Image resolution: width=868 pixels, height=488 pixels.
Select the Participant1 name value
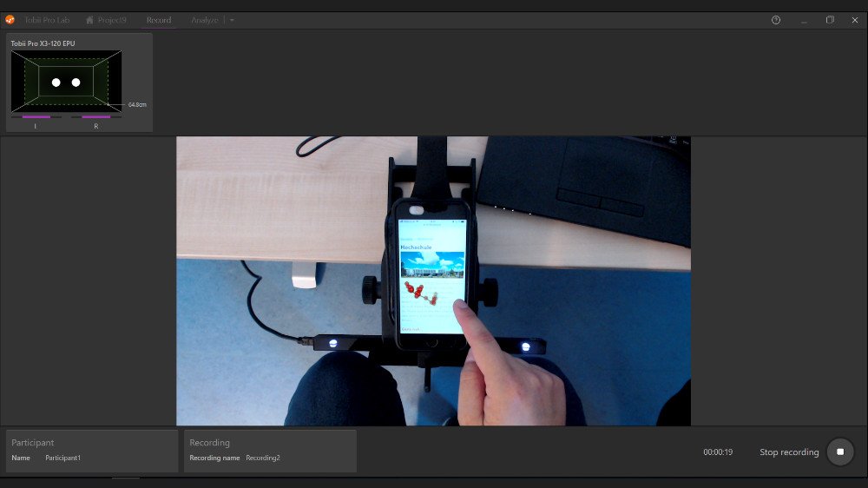[x=63, y=458]
